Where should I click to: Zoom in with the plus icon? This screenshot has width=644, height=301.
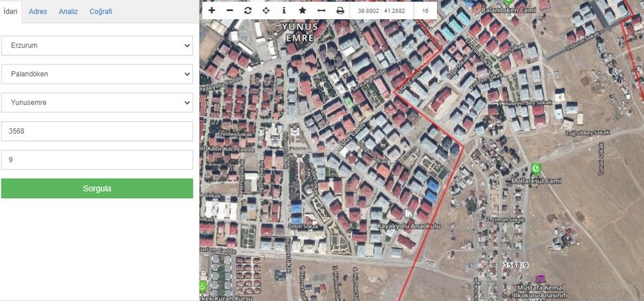211,11
